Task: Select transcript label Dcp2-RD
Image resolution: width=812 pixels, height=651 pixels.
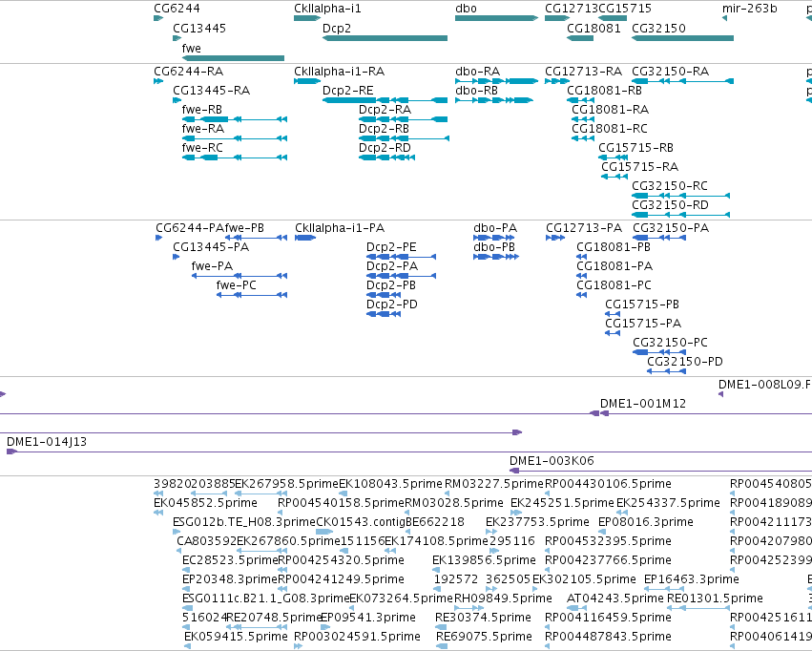Action: (x=385, y=148)
